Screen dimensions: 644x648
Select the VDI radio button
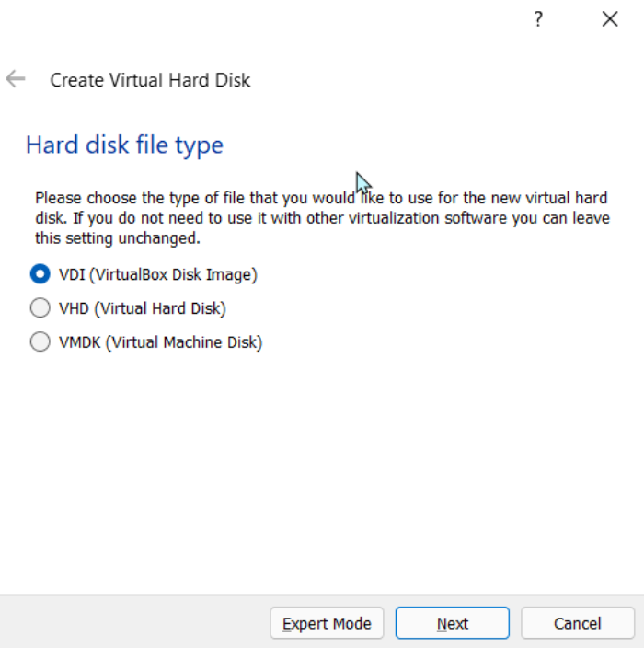[40, 274]
